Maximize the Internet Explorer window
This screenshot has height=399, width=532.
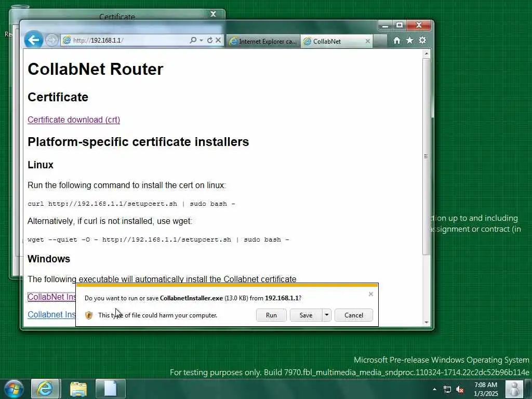click(x=400, y=25)
